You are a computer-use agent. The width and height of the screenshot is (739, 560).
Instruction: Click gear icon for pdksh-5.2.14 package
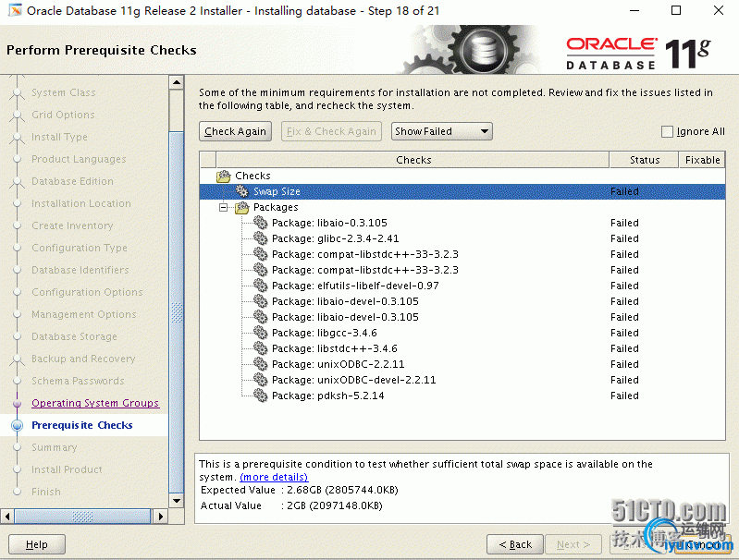[x=260, y=396]
